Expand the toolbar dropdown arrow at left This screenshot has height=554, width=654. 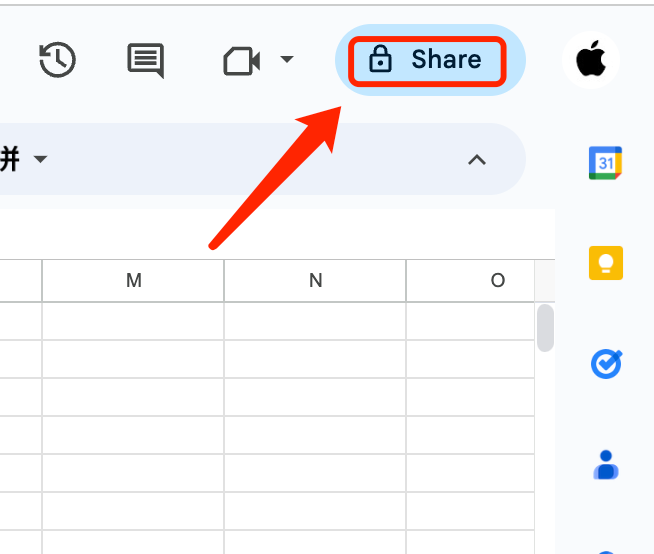[x=40, y=160]
